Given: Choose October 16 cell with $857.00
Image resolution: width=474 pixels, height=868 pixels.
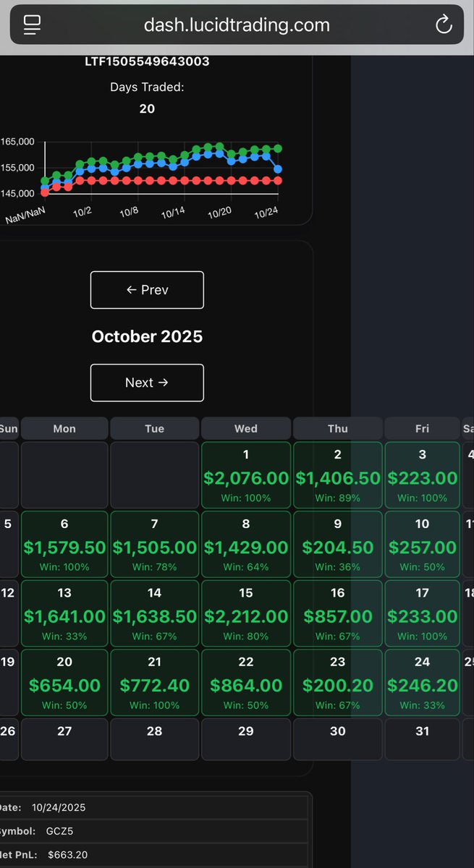Looking at the screenshot, I should (x=338, y=613).
